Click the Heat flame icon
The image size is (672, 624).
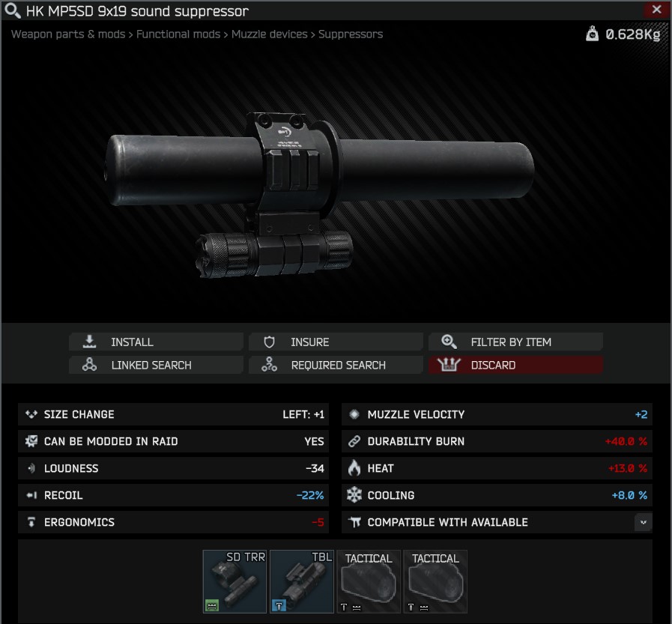coord(354,468)
